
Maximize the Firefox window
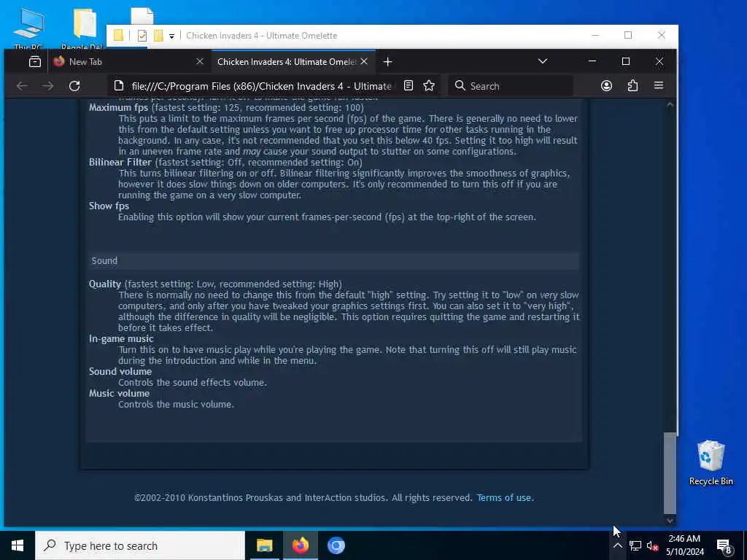tap(625, 61)
